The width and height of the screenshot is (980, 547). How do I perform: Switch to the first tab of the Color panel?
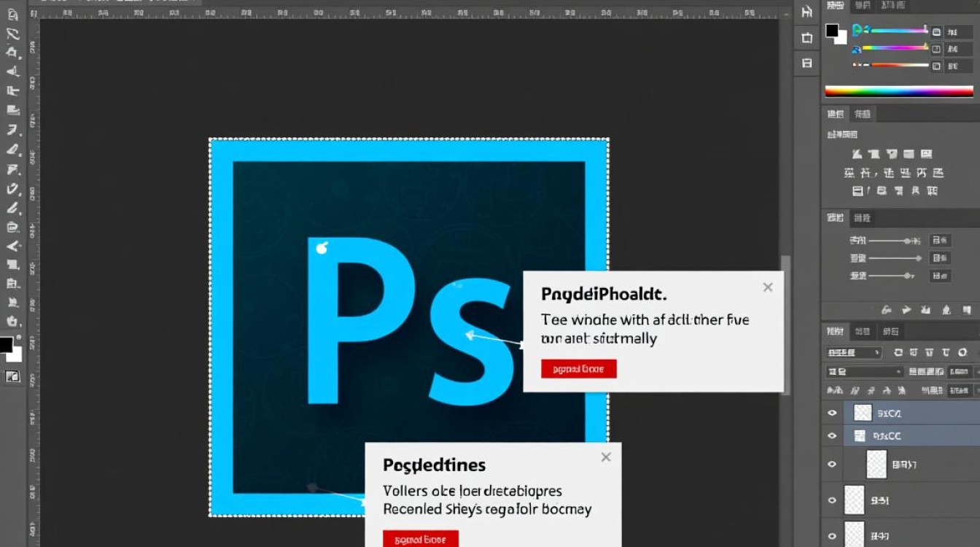coord(835,5)
